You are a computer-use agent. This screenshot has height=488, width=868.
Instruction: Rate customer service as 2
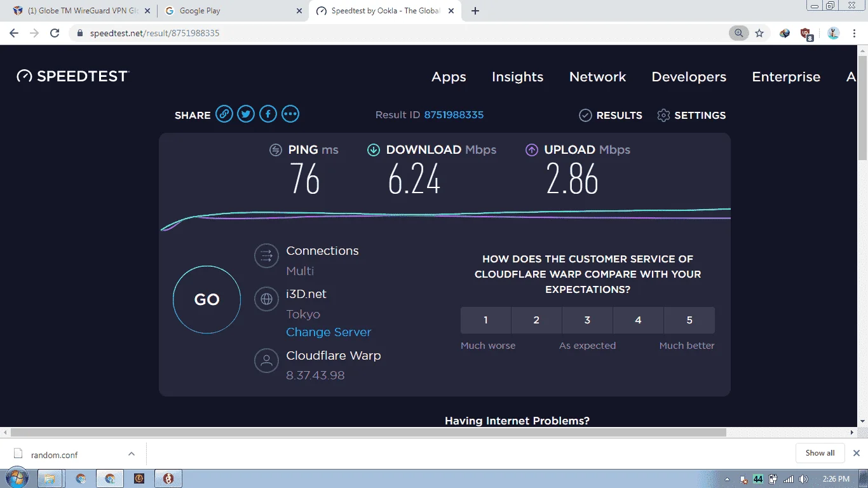(x=536, y=320)
